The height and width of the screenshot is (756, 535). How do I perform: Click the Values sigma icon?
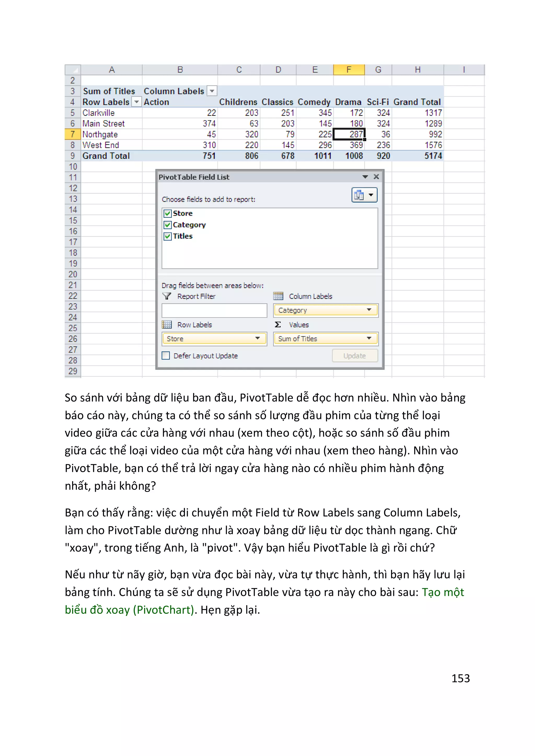(x=278, y=325)
